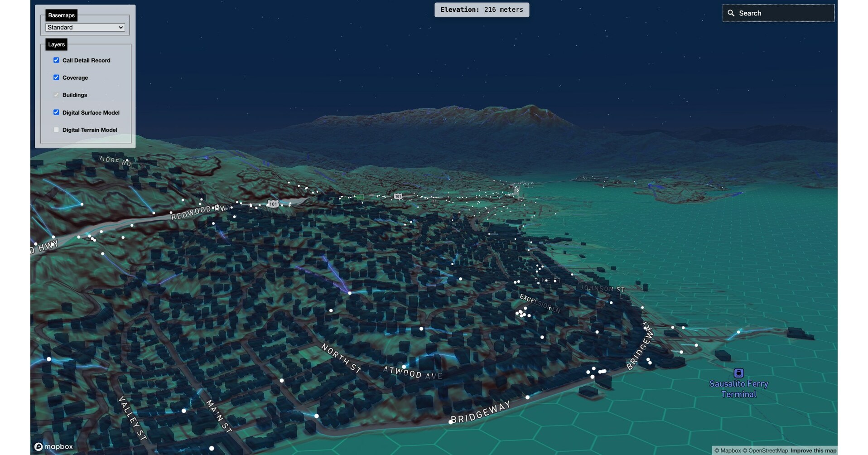Viewport: 868px width, 455px height.
Task: Open the Basemaps style dropdown
Action: (84, 27)
